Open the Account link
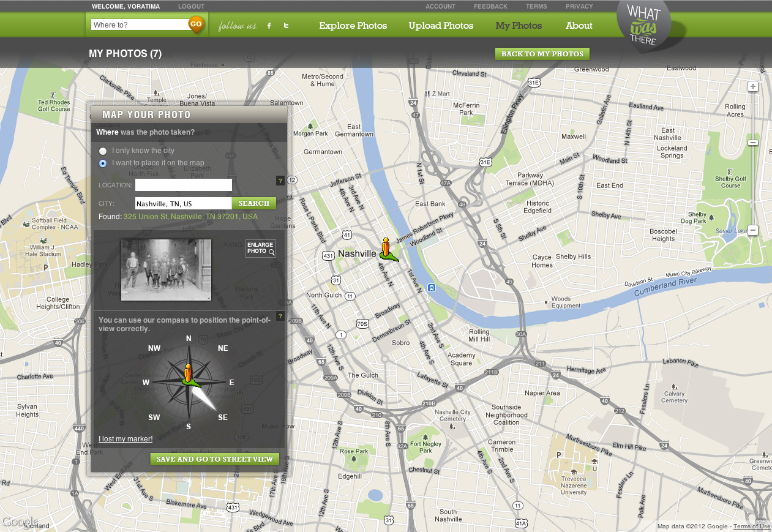The height and width of the screenshot is (532, 772). (x=441, y=6)
